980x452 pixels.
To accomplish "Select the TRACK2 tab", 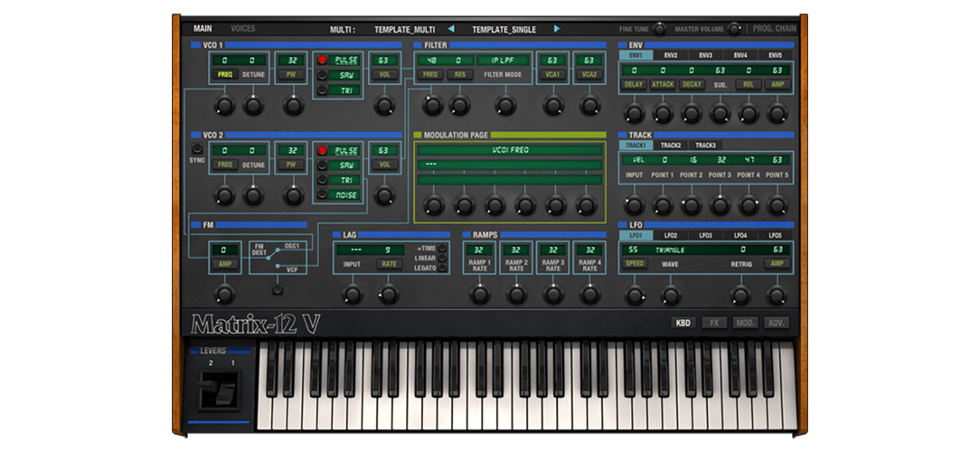I will [671, 145].
